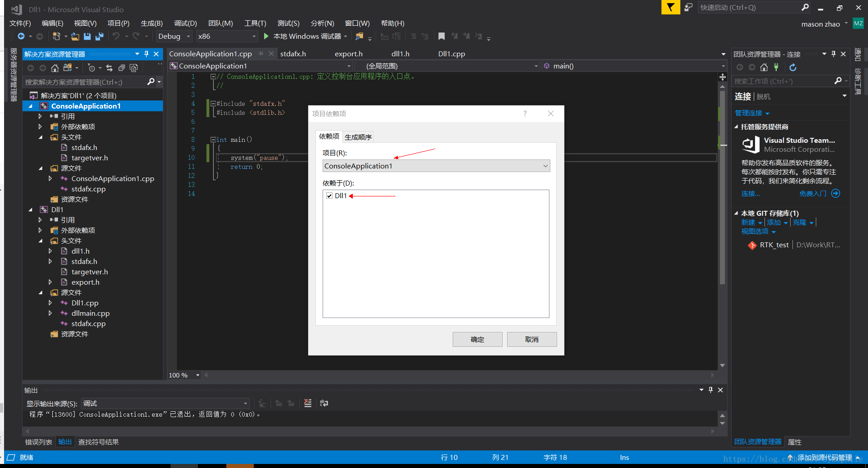The image size is (868, 468).
Task: Switch to the Dll1.cpp editor tab
Action: (x=451, y=54)
